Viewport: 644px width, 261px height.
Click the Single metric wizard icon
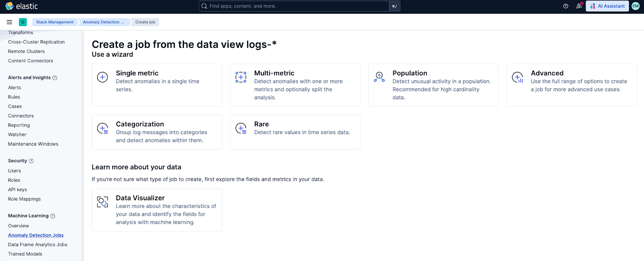(103, 77)
